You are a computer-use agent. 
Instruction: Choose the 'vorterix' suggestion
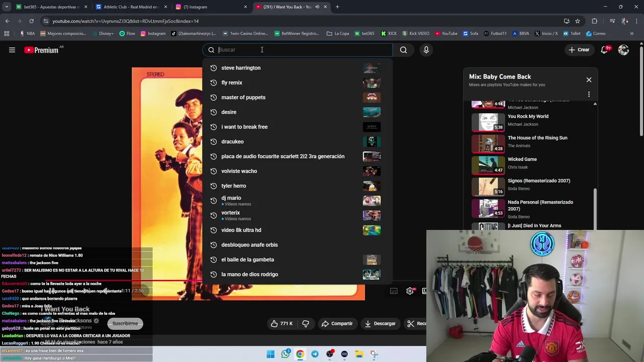[x=297, y=215]
